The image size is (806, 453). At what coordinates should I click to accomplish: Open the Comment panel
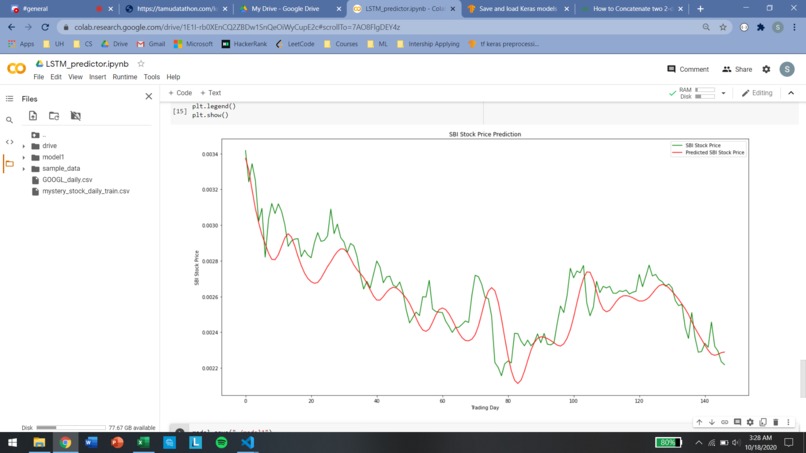688,69
